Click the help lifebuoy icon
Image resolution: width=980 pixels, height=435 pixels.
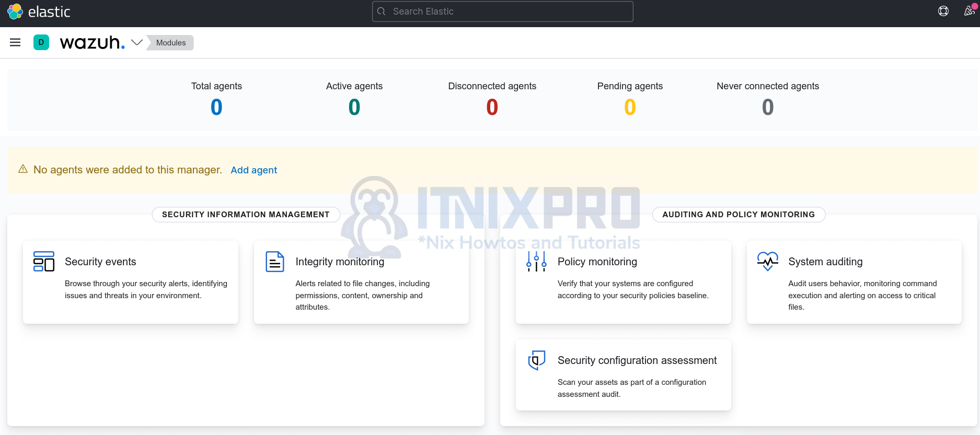[x=943, y=11]
